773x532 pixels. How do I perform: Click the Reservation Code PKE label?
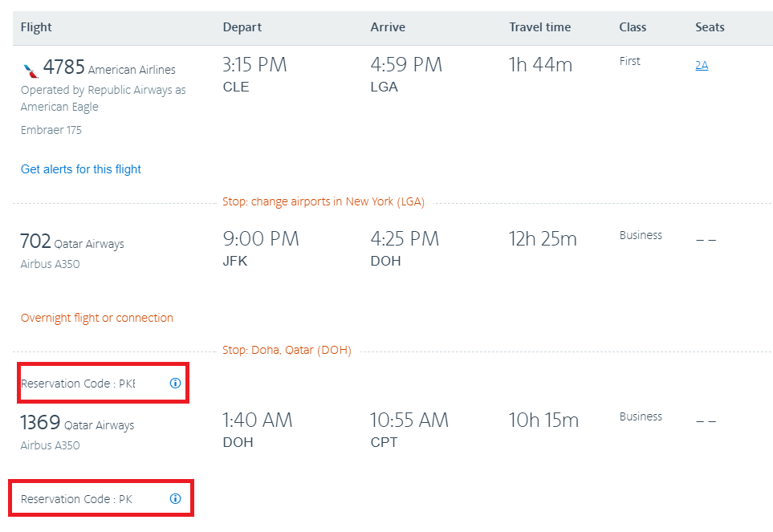click(x=78, y=384)
